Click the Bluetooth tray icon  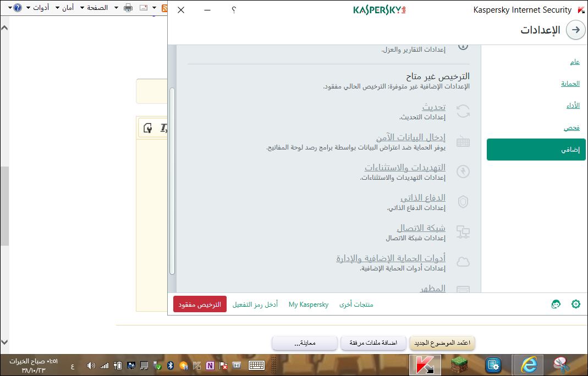coord(171,365)
